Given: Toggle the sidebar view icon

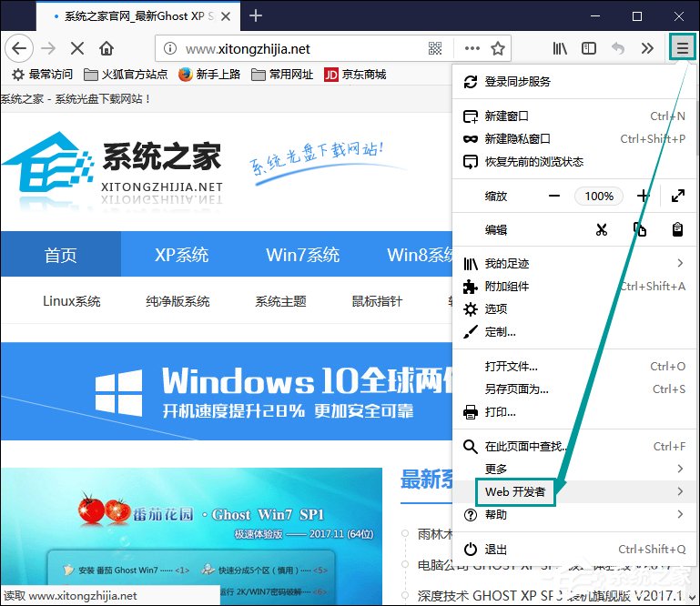Looking at the screenshot, I should click(x=589, y=49).
